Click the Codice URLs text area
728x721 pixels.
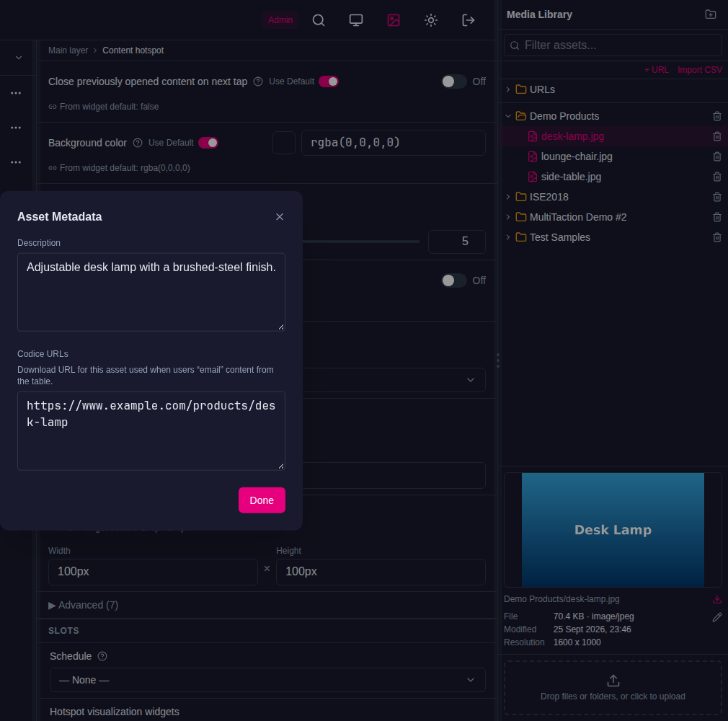(x=151, y=431)
